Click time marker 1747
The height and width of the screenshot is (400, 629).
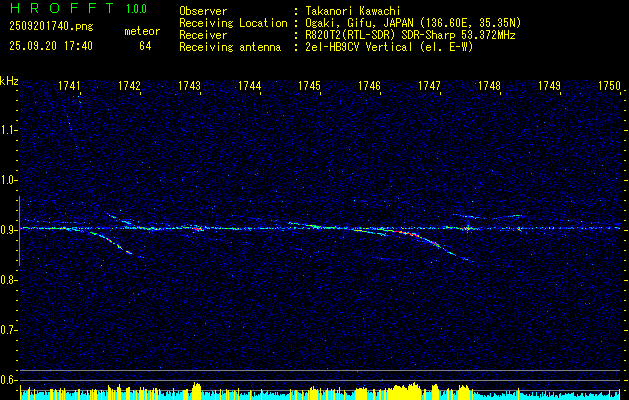click(430, 86)
